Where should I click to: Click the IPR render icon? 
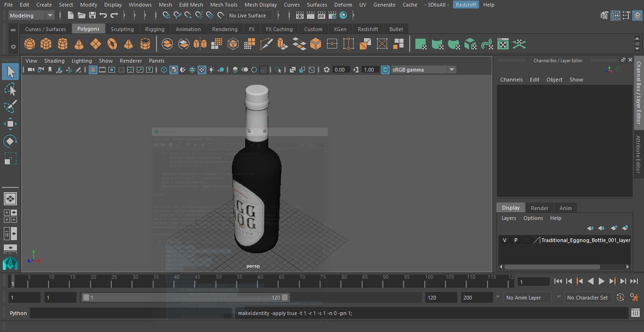(322, 16)
